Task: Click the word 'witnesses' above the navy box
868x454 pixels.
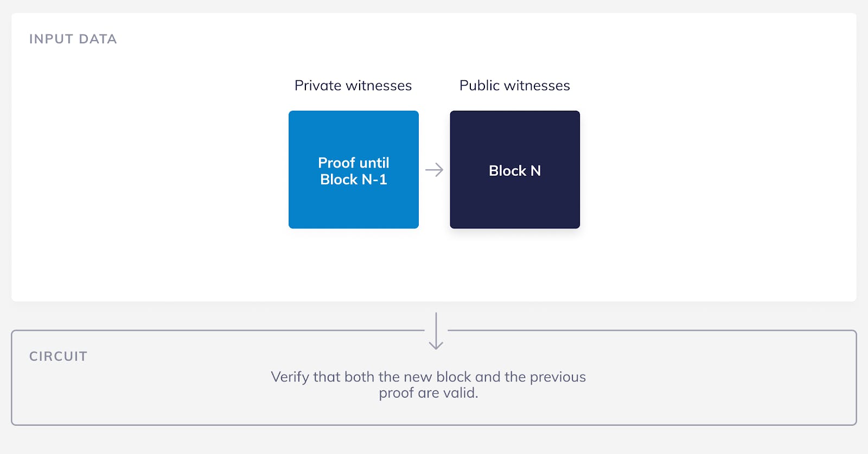Action: pos(537,86)
